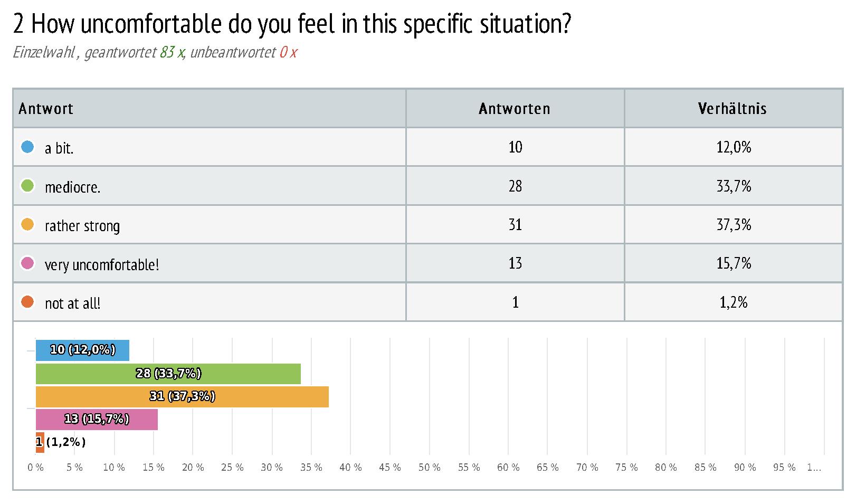Click the small bar labeled 1 (1,2%)
The image size is (856, 504).
tap(40, 443)
